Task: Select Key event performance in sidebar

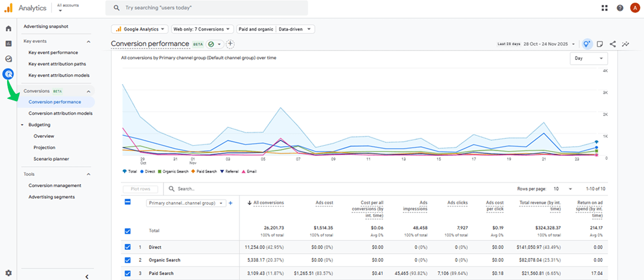Action: pyautogui.click(x=53, y=53)
